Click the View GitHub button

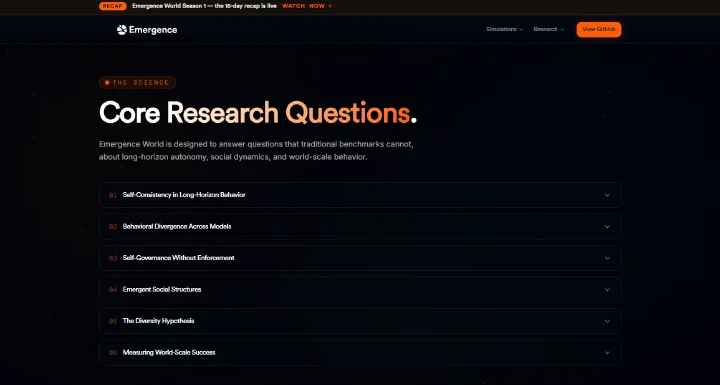pos(599,29)
